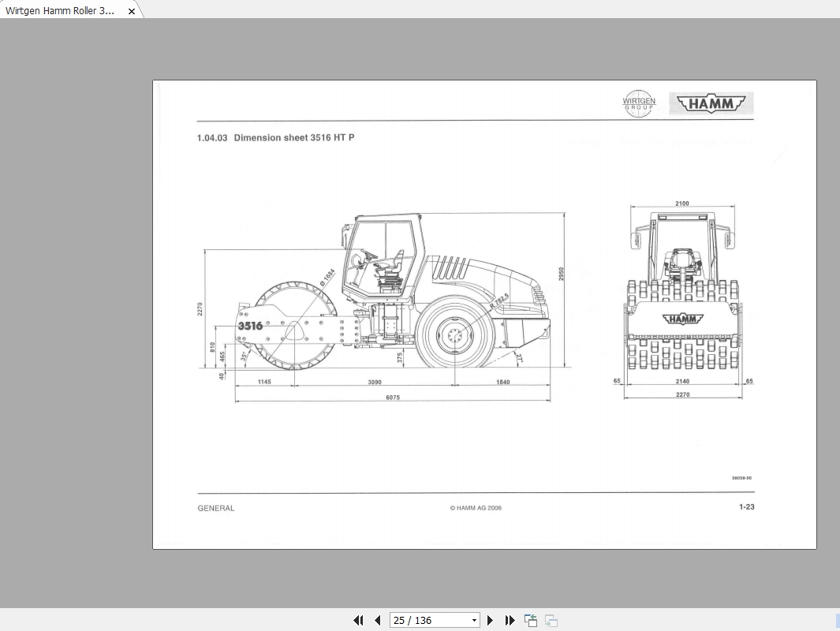Viewport: 840px width, 631px height.
Task: Go to the previous page
Action: pos(378,620)
